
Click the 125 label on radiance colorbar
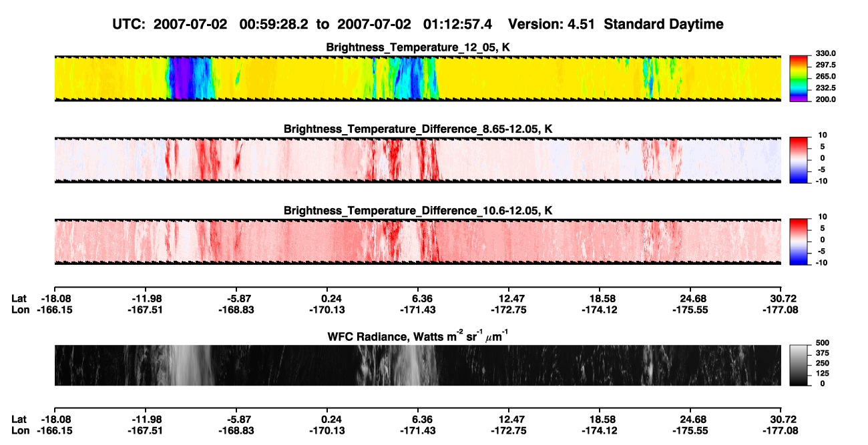pyautogui.click(x=821, y=374)
